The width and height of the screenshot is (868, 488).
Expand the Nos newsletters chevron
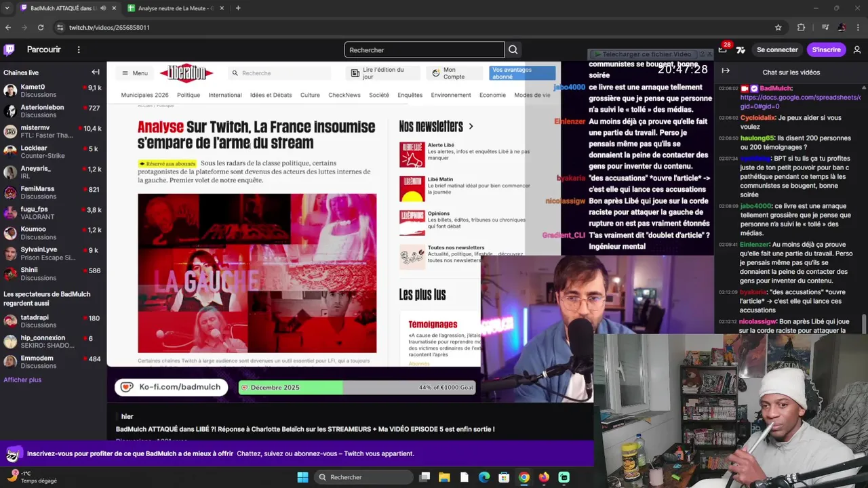[471, 126]
